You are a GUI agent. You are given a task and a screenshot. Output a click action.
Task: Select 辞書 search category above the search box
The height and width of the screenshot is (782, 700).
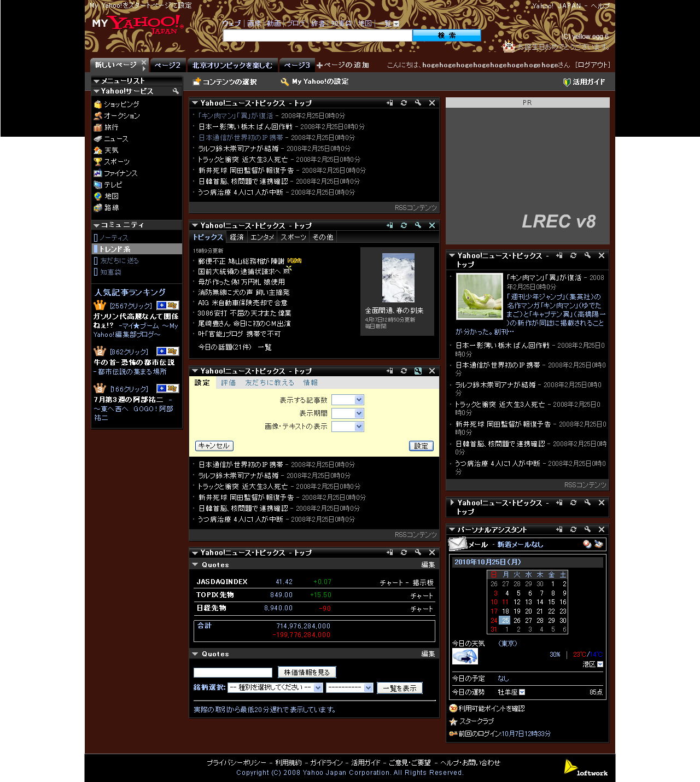pos(318,24)
